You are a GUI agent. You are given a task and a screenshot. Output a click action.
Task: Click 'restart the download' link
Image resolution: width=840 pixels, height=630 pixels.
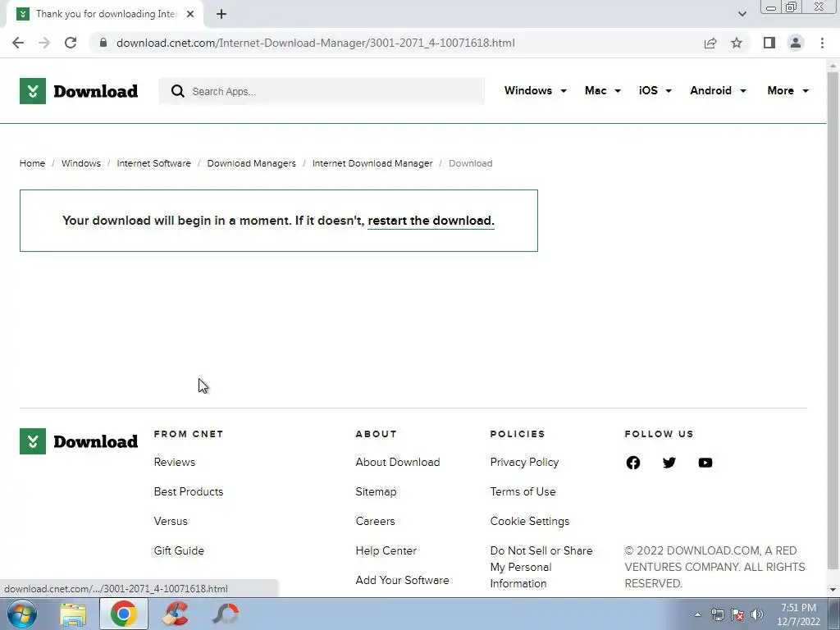[x=431, y=221]
